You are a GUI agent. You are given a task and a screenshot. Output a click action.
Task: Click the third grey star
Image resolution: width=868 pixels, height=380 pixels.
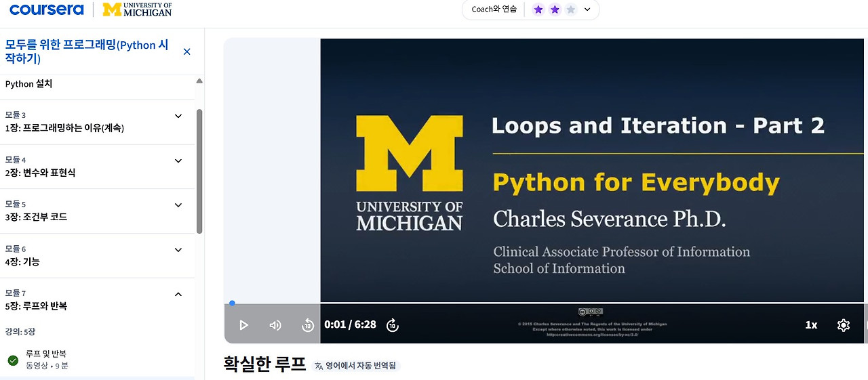(571, 9)
